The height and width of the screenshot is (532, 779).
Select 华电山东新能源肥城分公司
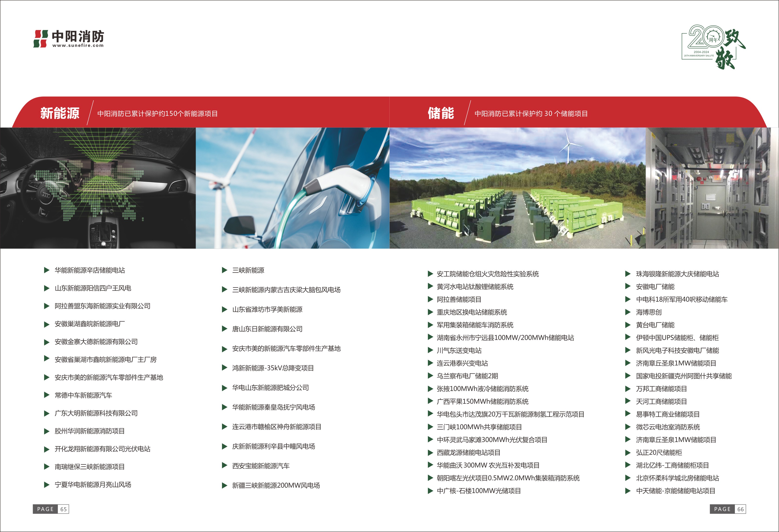point(271,388)
